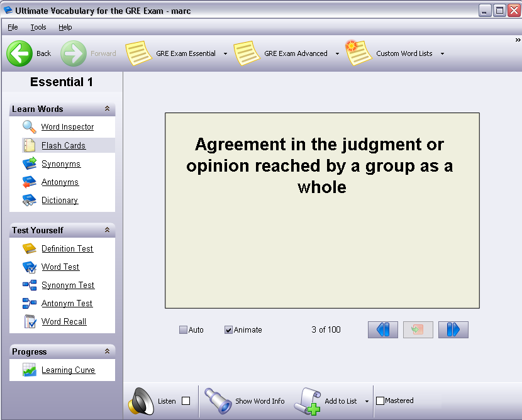Screen dimensions: 522x420
Task: Tick the Listen checkbox
Action: click(x=186, y=401)
